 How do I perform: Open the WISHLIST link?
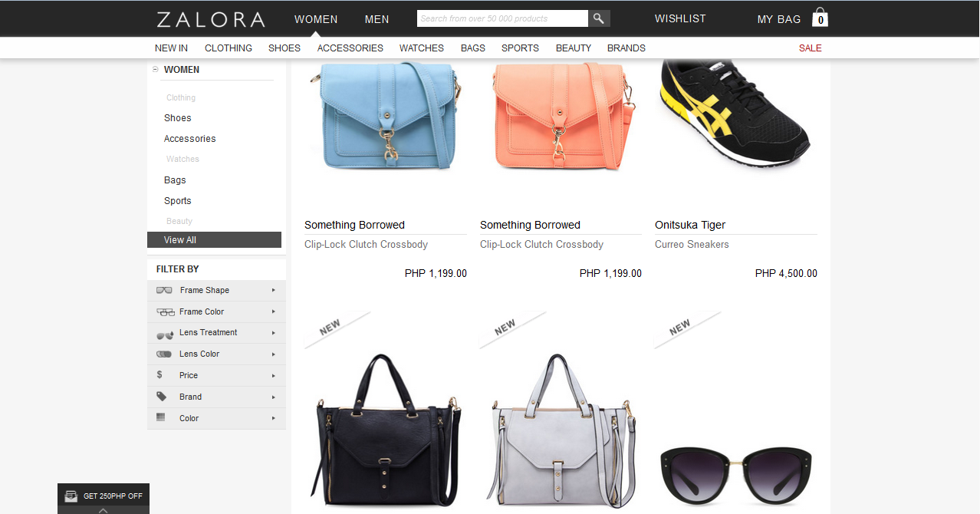click(x=680, y=18)
